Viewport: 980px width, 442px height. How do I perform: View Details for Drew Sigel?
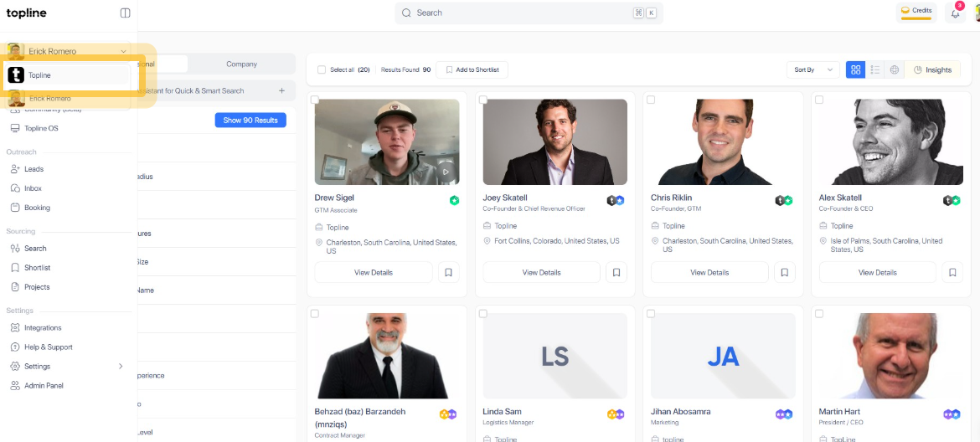pyautogui.click(x=374, y=272)
